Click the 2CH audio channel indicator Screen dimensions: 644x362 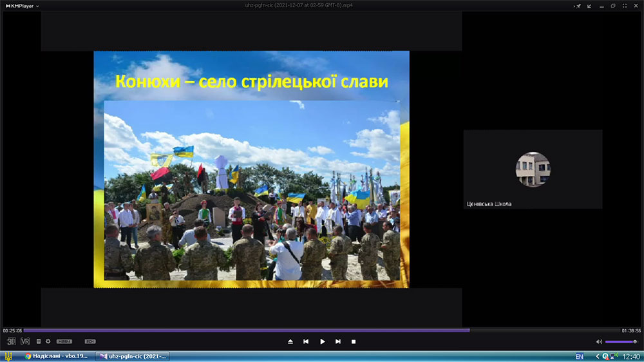pyautogui.click(x=90, y=341)
